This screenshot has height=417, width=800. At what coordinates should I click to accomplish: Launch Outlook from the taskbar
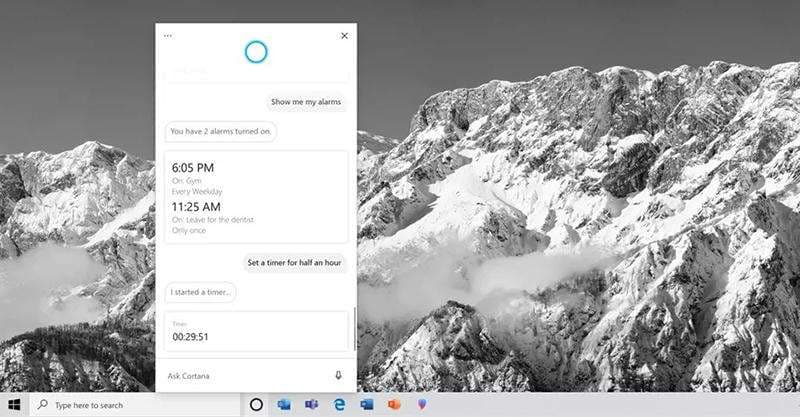(x=284, y=405)
